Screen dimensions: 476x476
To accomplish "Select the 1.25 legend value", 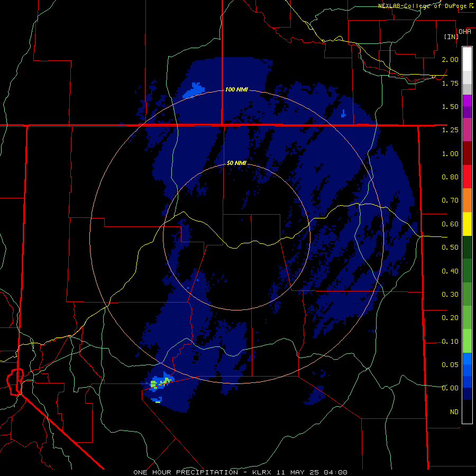I will [x=450, y=130].
